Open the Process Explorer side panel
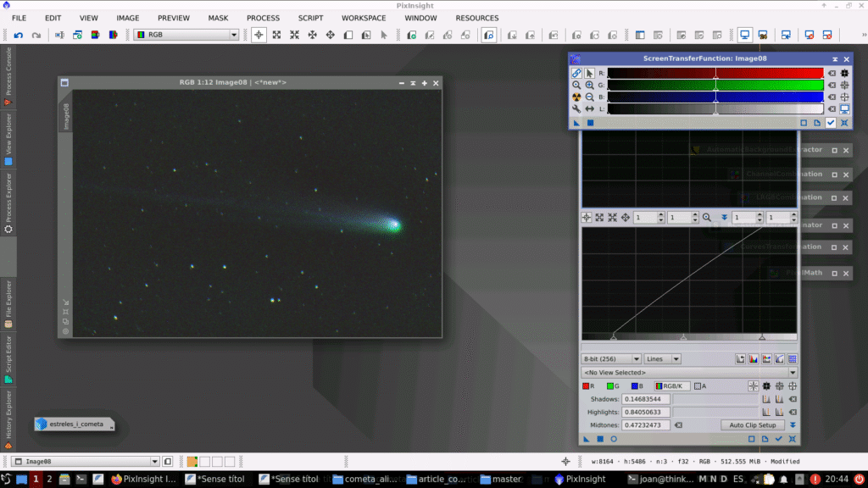This screenshot has width=868, height=488. coord(8,203)
